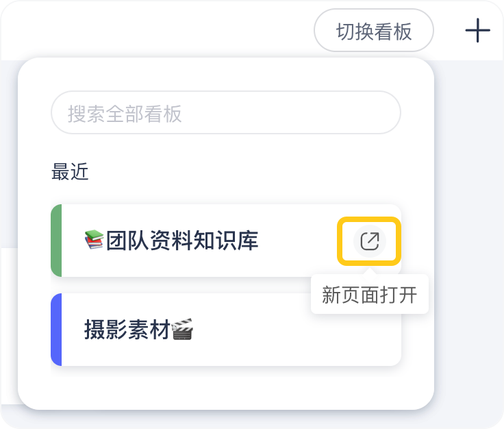Image resolution: width=504 pixels, height=429 pixels.
Task: Toggle the 切换看板 board switcher
Action: point(374,31)
